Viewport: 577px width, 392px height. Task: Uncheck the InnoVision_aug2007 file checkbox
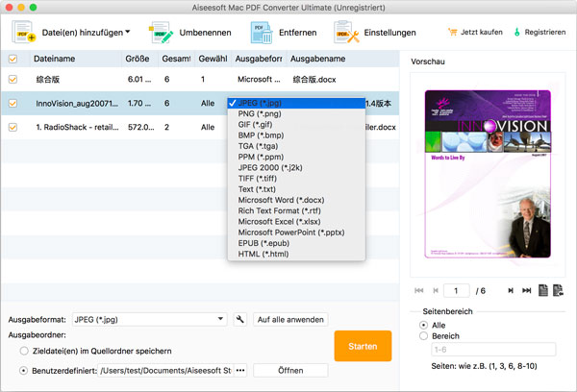pyautogui.click(x=13, y=104)
